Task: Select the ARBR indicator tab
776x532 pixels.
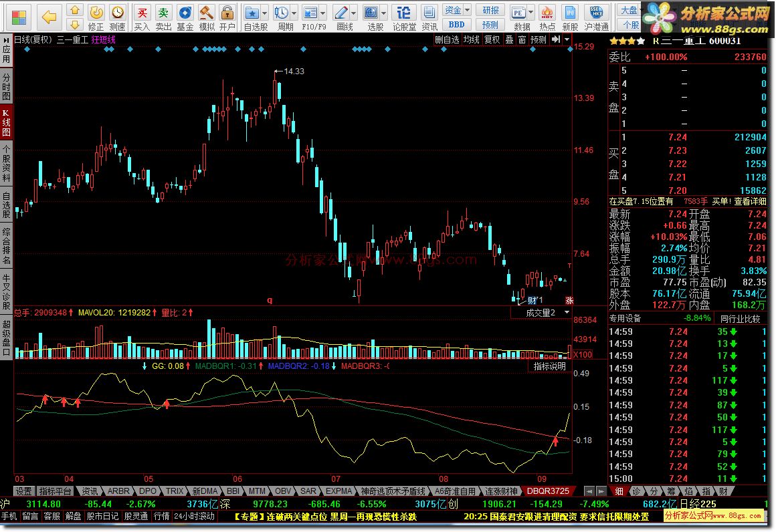Action: coord(119,491)
